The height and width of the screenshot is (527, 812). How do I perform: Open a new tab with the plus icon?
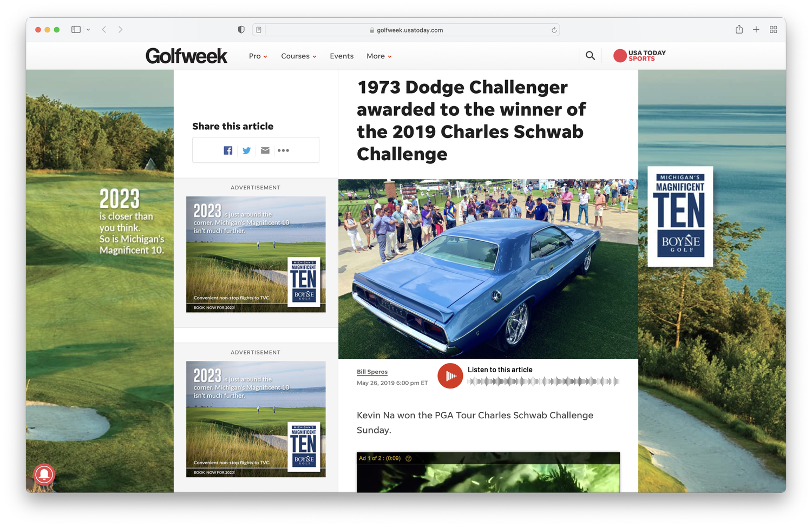(x=756, y=30)
